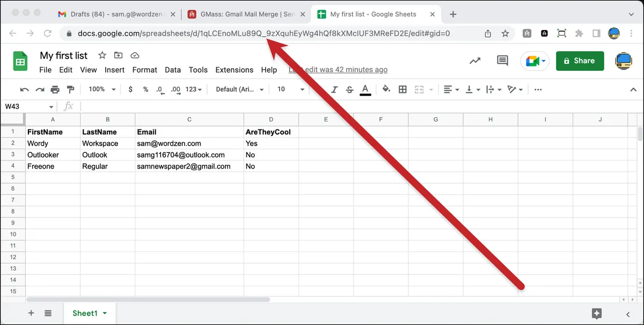Open the File menu
644x325 pixels.
[x=46, y=70]
